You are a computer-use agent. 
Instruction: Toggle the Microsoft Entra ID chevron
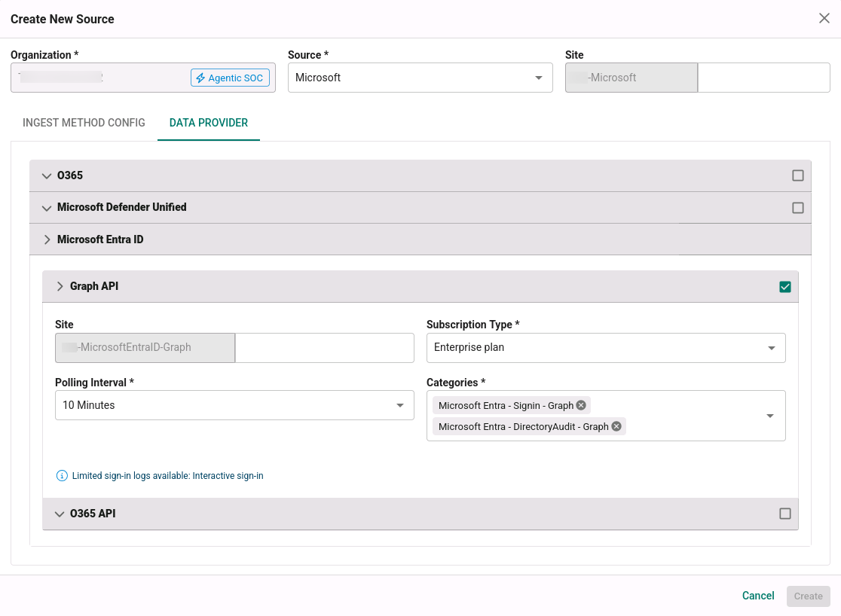[47, 239]
